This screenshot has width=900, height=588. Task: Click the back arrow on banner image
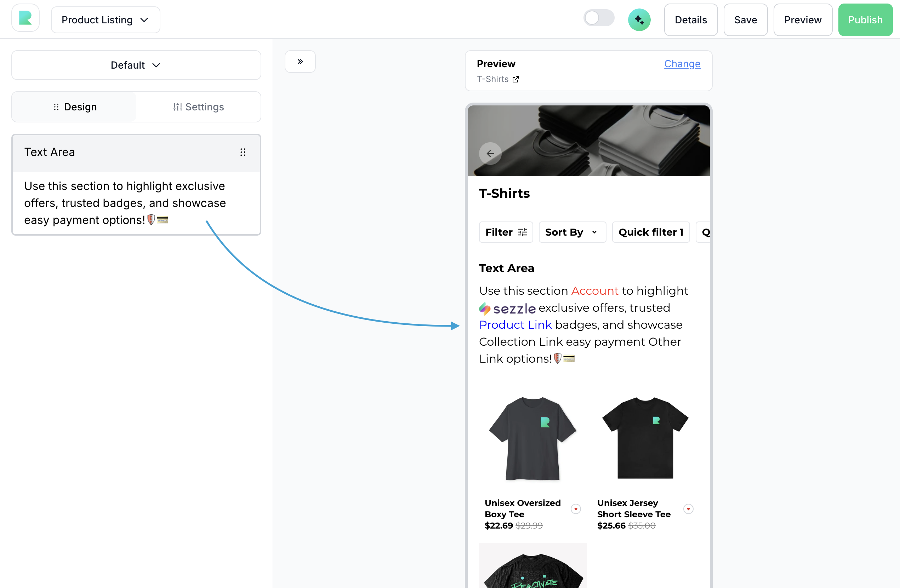490,154
